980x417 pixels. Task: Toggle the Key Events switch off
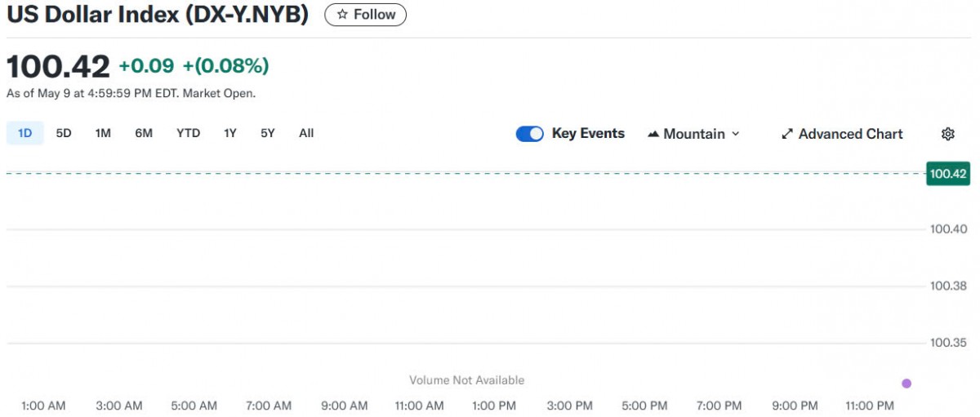529,134
